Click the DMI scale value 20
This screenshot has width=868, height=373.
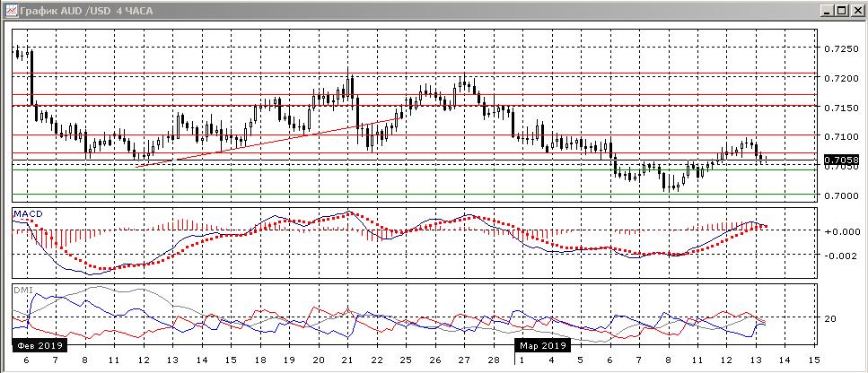(x=830, y=318)
